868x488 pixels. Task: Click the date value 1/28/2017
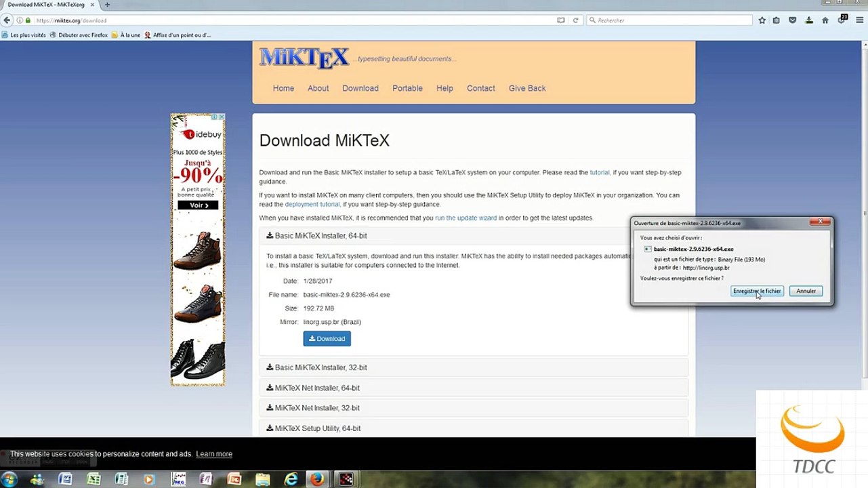click(x=318, y=281)
